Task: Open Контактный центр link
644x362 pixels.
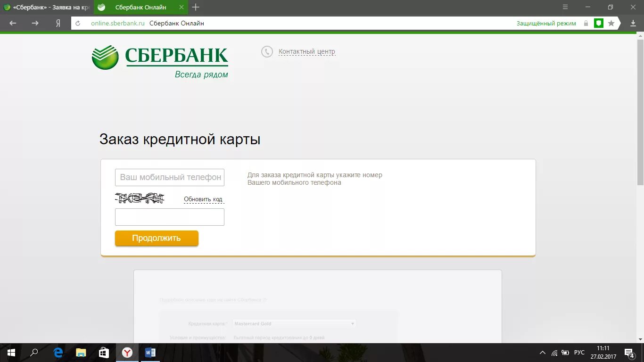Action: 307,52
